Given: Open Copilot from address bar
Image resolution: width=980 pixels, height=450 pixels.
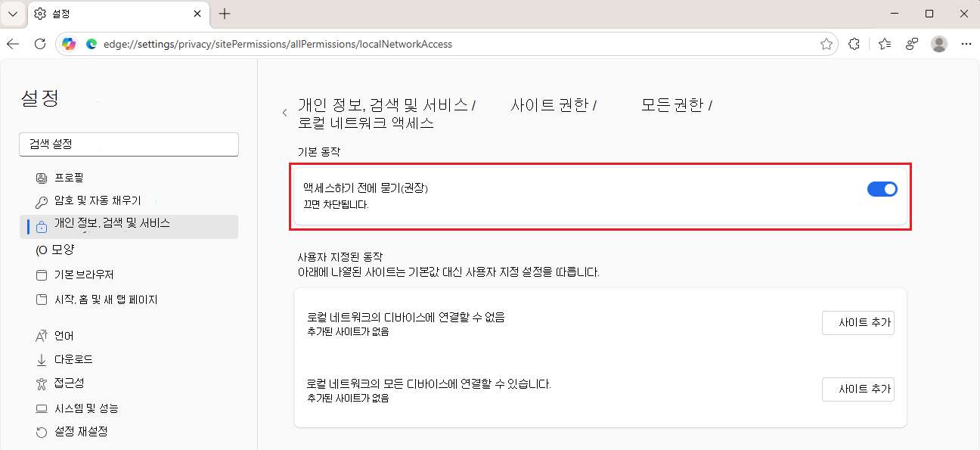Looking at the screenshot, I should [69, 44].
